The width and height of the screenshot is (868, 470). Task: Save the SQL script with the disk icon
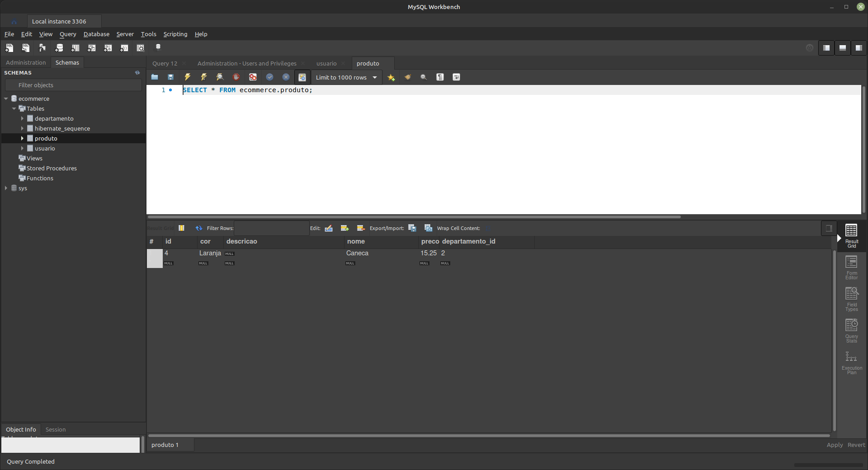pos(170,77)
